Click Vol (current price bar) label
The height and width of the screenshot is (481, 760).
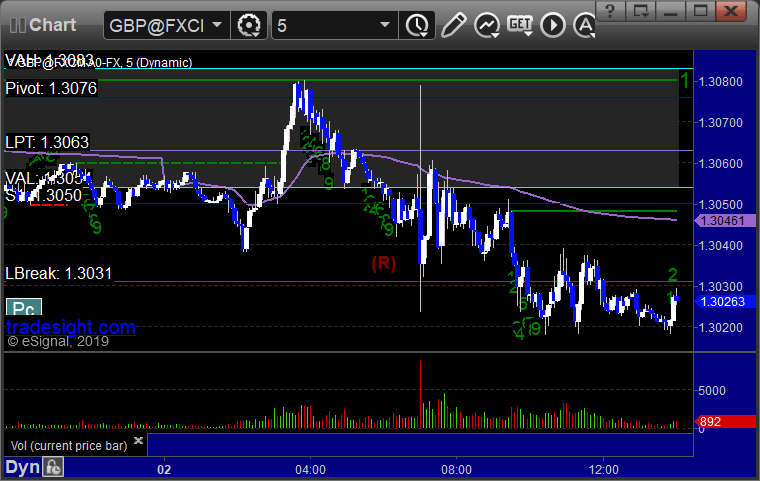[x=69, y=446]
